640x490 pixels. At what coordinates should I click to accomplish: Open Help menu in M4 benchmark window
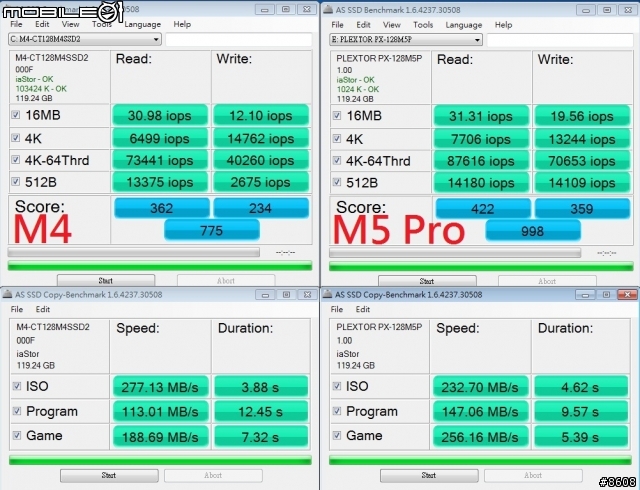click(182, 24)
